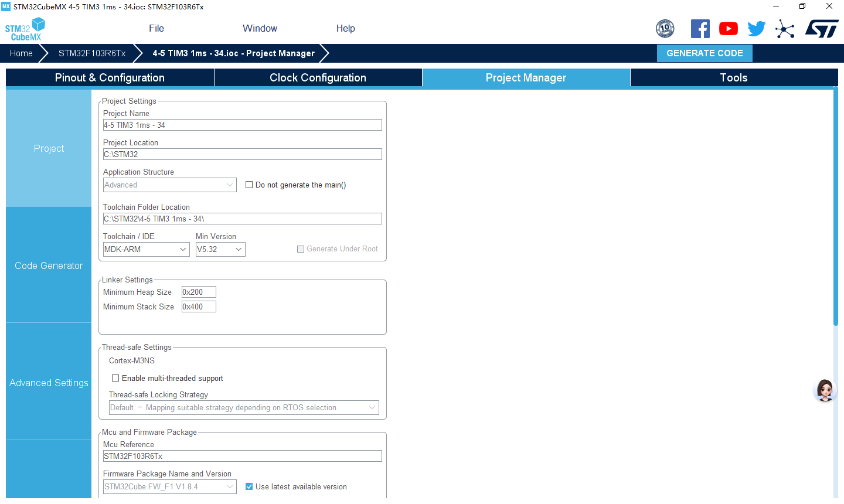This screenshot has height=504, width=844.
Task: Click the STM32CubeMX logo
Action: pos(25,29)
